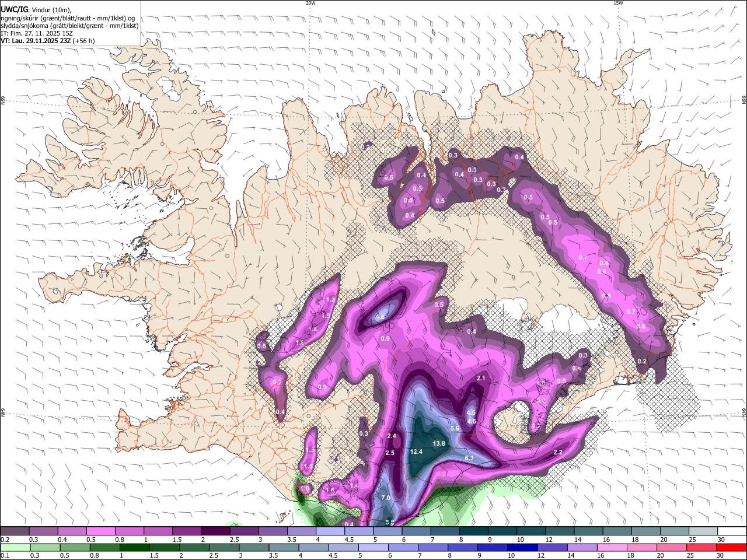Screen dimensions: 747x560
Task: Select the dark teal 8 swatch on upper legend
Action: click(x=474, y=531)
